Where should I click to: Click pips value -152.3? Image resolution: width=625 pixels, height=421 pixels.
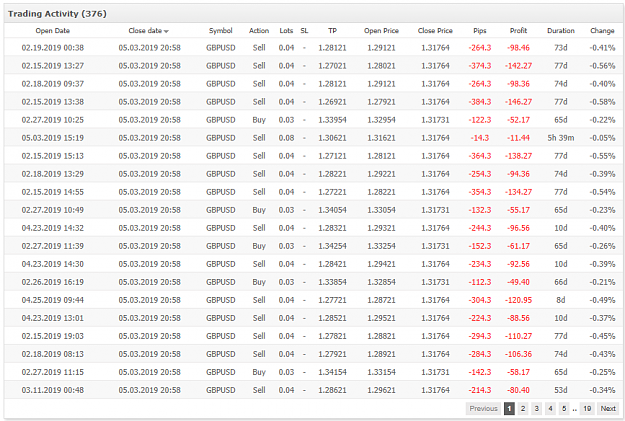coord(480,246)
